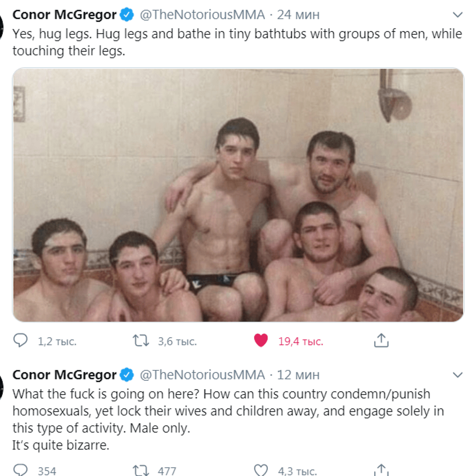Open @TheNotoriousMMA handle in second tweet
The width and height of the screenshot is (476, 476).
(x=203, y=375)
